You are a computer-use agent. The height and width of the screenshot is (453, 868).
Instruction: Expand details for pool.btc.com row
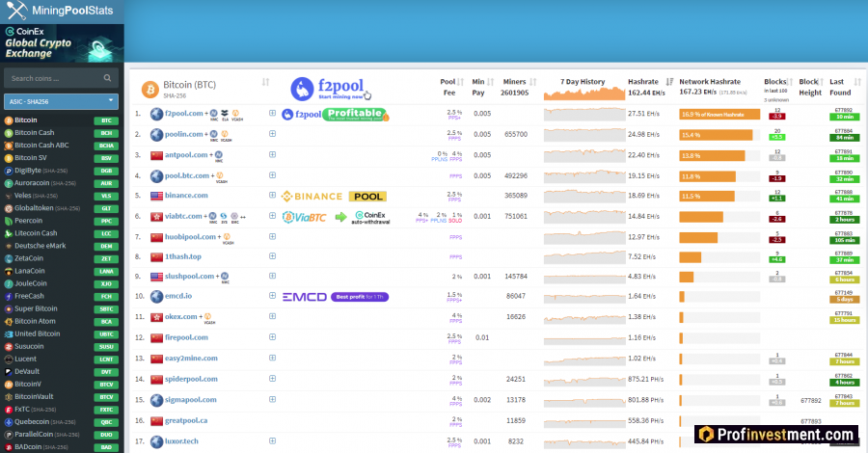(x=272, y=175)
